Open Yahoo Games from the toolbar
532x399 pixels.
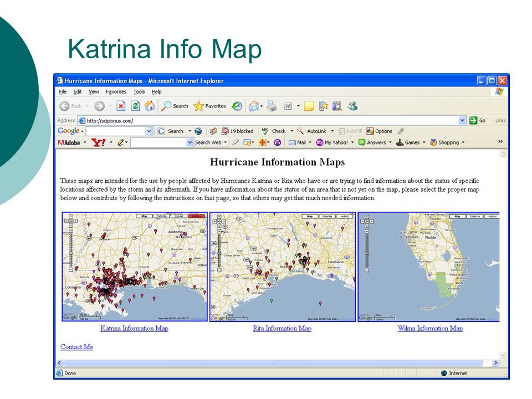click(x=408, y=142)
